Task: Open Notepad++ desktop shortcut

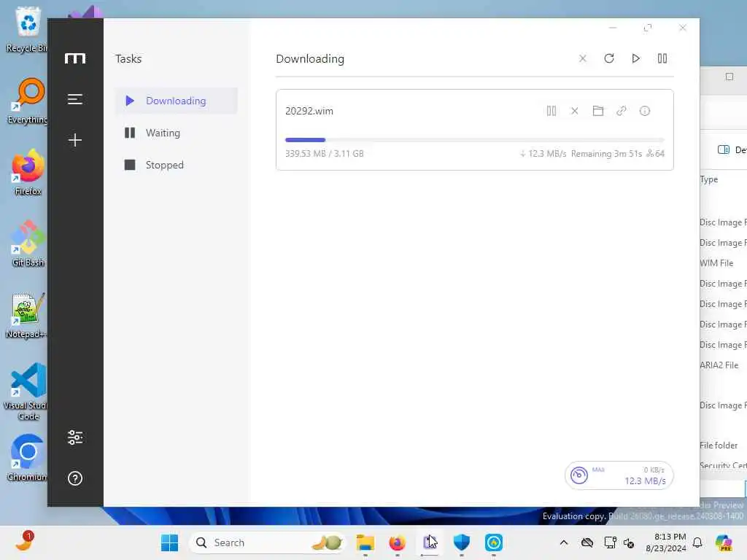Action: pyautogui.click(x=27, y=315)
